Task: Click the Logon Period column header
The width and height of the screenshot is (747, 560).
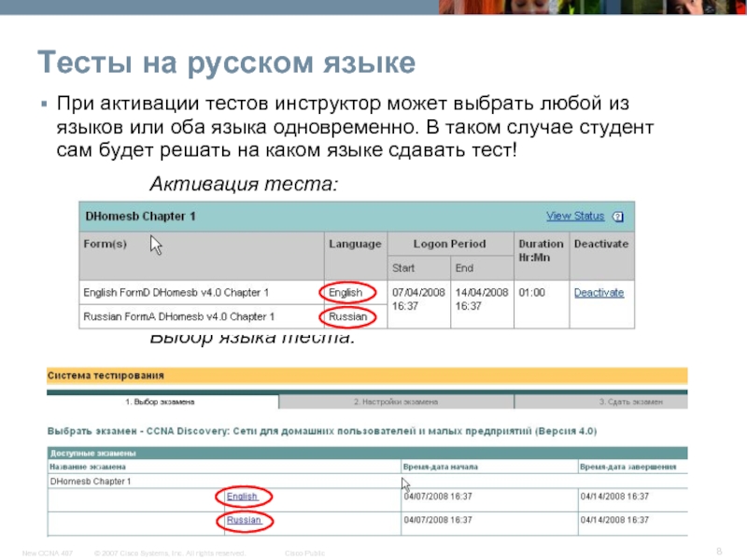Action: point(450,244)
